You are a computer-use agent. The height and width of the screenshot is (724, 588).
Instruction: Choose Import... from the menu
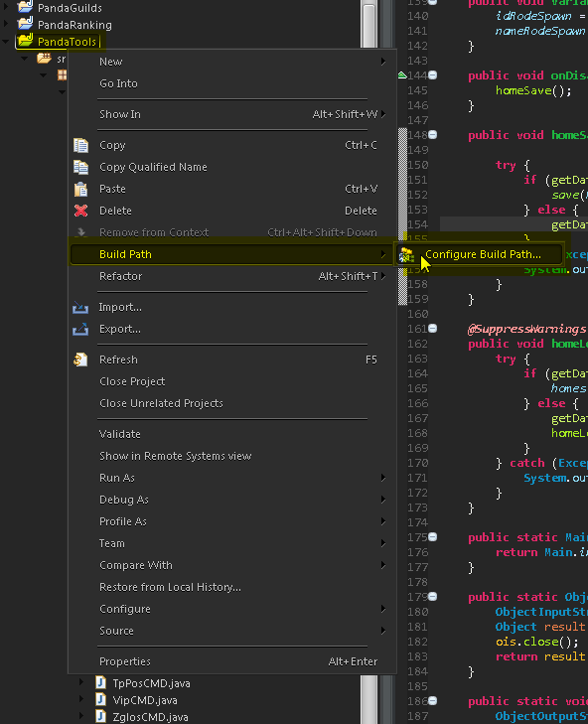(x=232, y=307)
